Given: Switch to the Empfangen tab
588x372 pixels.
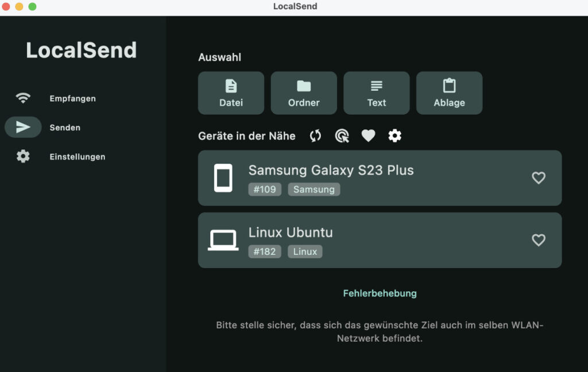Looking at the screenshot, I should (x=72, y=99).
